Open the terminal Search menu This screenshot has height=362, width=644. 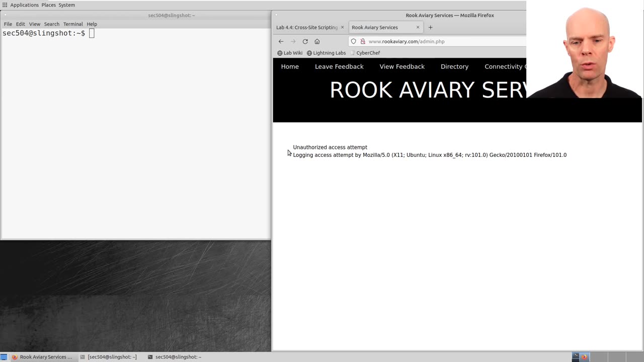tap(51, 24)
